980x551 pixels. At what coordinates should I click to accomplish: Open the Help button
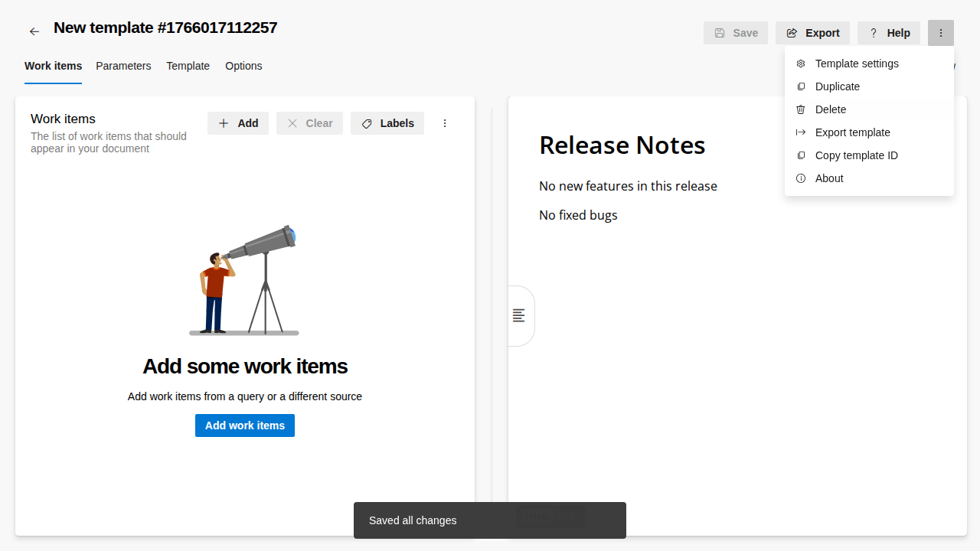pyautogui.click(x=889, y=33)
